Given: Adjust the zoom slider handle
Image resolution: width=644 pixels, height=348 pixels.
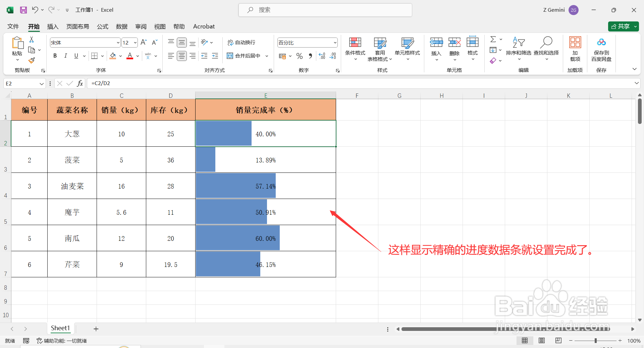Looking at the screenshot, I should [x=596, y=341].
